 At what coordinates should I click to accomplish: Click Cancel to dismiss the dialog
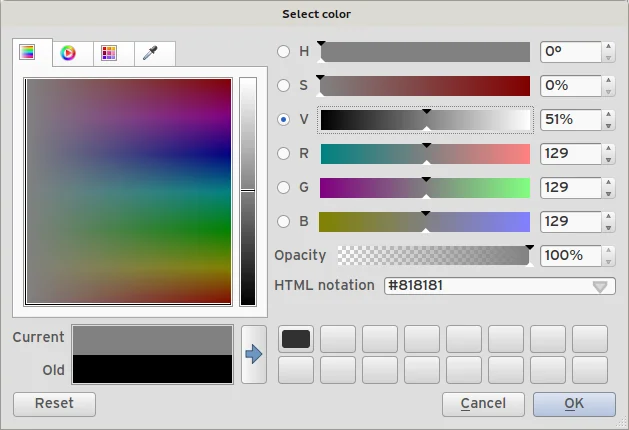point(483,404)
